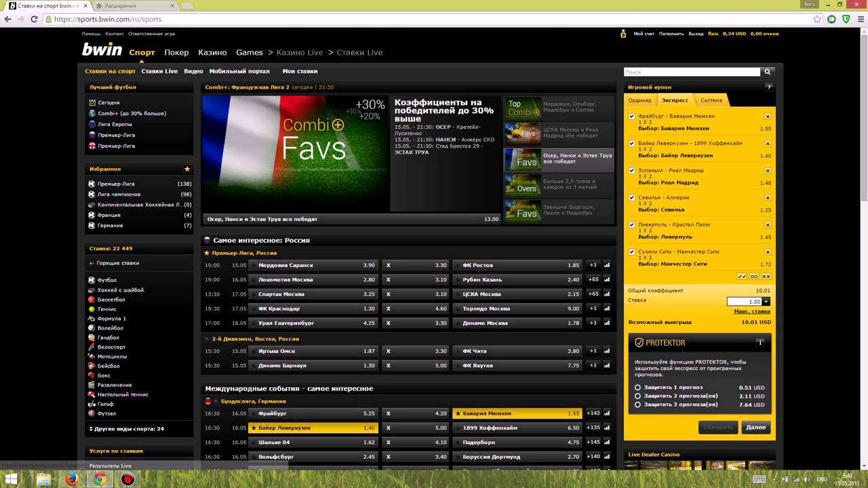The height and width of the screenshot is (488, 868).
Task: Uncheck Байер Леверкузен - 1899 Хоффенхайм checkbox
Action: (632, 144)
